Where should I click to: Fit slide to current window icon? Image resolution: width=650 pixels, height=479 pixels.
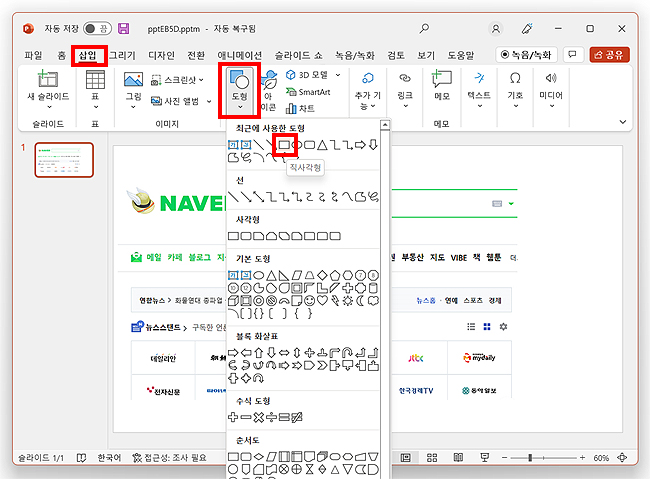(x=622, y=457)
